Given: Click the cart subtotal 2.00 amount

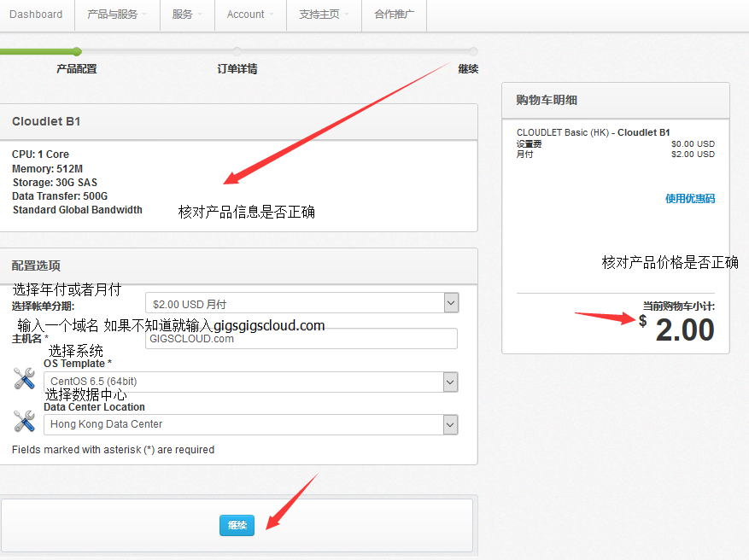Looking at the screenshot, I should [x=685, y=330].
